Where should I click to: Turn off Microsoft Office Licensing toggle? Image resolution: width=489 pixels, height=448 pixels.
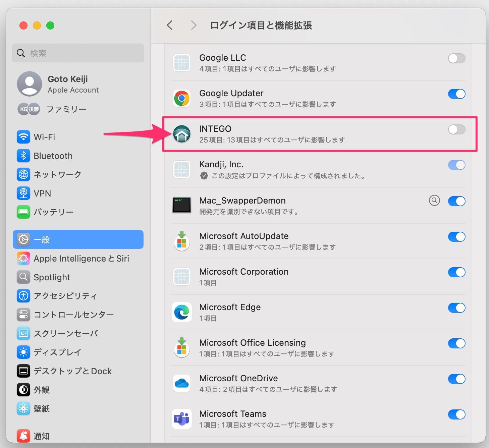pyautogui.click(x=456, y=343)
